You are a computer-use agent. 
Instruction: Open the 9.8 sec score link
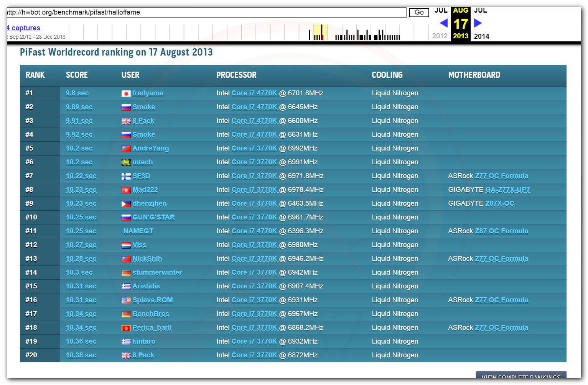(x=77, y=93)
